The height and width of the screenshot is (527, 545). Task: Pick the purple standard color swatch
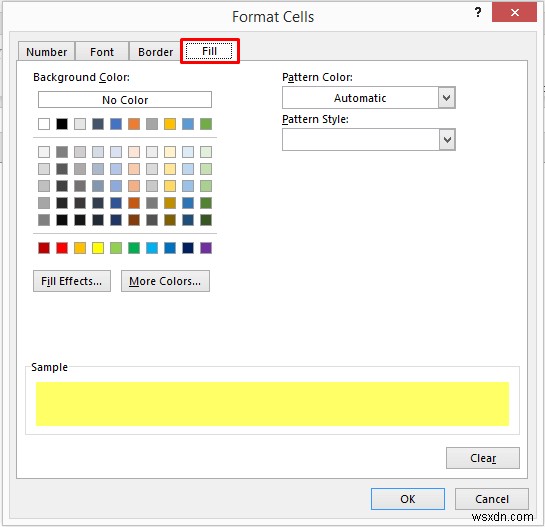point(206,248)
